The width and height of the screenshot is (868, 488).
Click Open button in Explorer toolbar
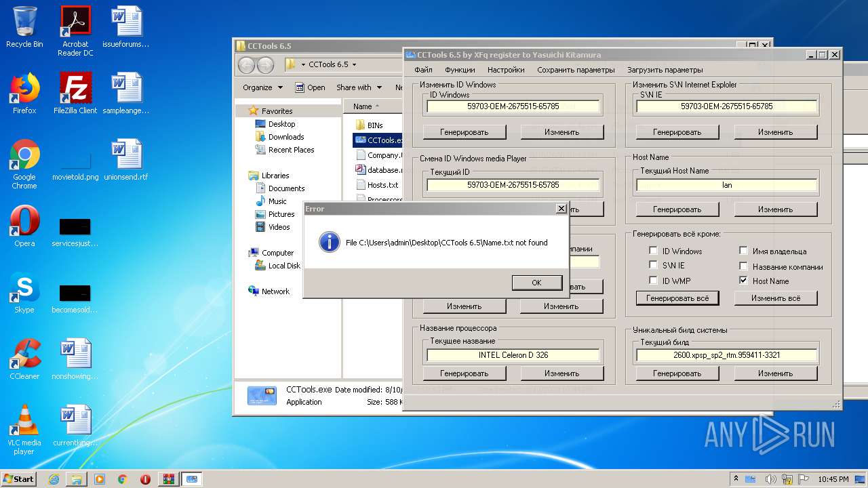point(311,87)
